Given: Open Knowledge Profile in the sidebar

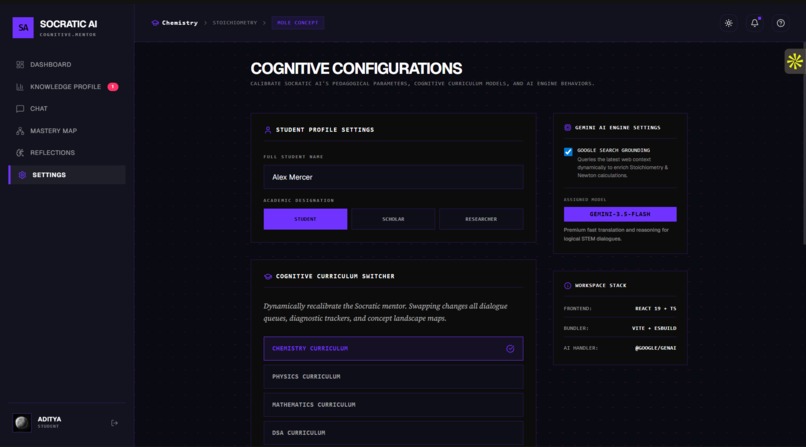Looking at the screenshot, I should (x=67, y=87).
